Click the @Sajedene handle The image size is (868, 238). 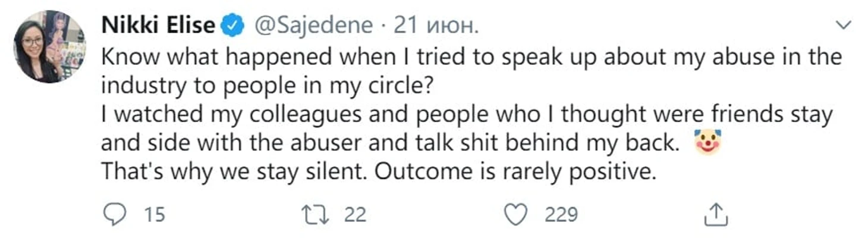[314, 26]
